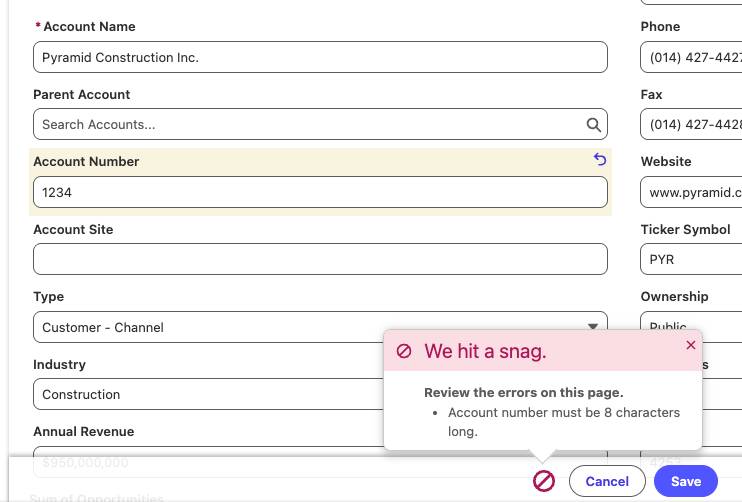Click the Fax number field
Image resolution: width=742 pixels, height=502 pixels.
tap(691, 124)
